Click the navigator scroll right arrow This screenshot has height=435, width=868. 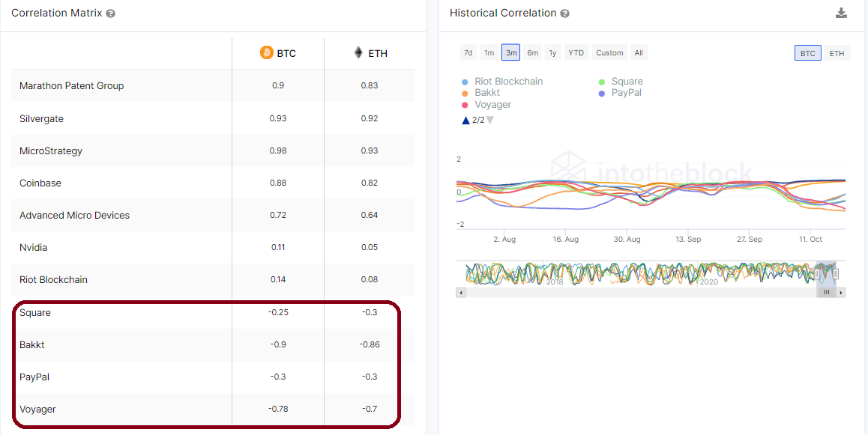(842, 292)
